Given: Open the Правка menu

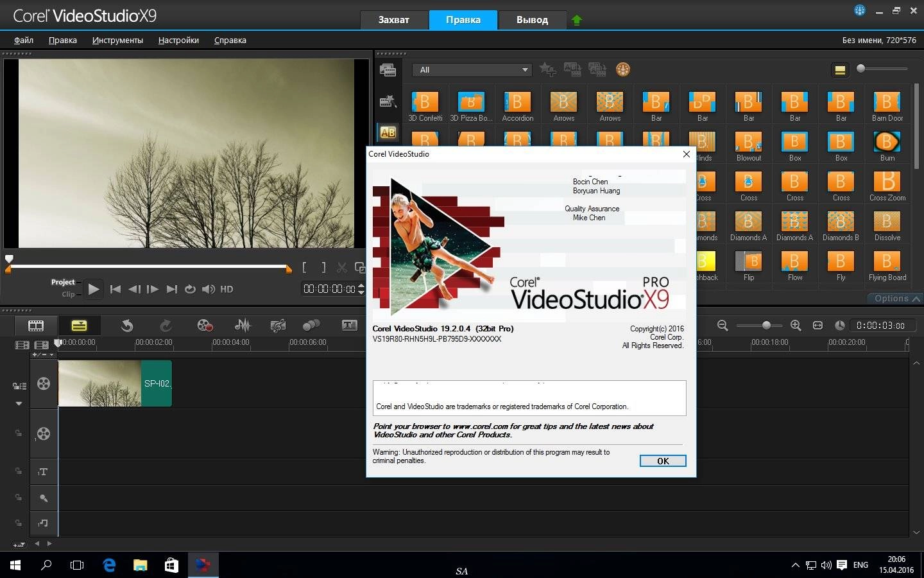Looking at the screenshot, I should [x=63, y=40].
